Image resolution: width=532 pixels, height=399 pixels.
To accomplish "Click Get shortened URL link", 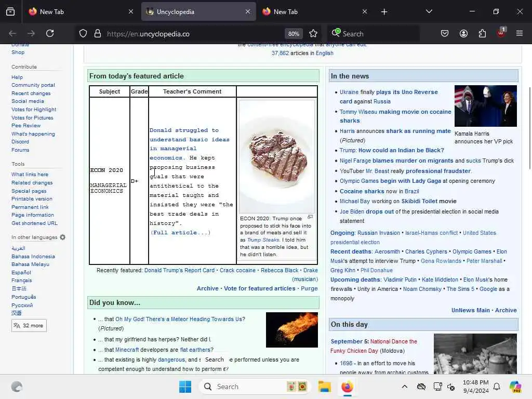I will [34, 223].
